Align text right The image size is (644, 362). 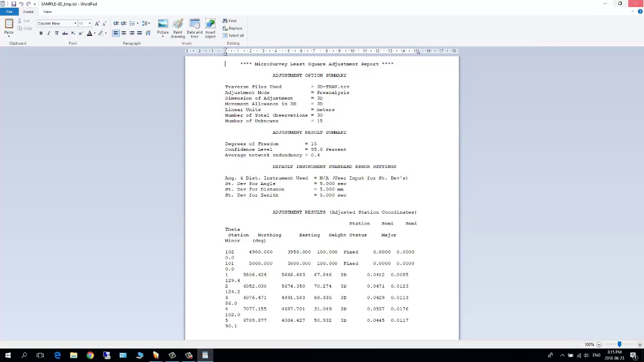pyautogui.click(x=132, y=33)
